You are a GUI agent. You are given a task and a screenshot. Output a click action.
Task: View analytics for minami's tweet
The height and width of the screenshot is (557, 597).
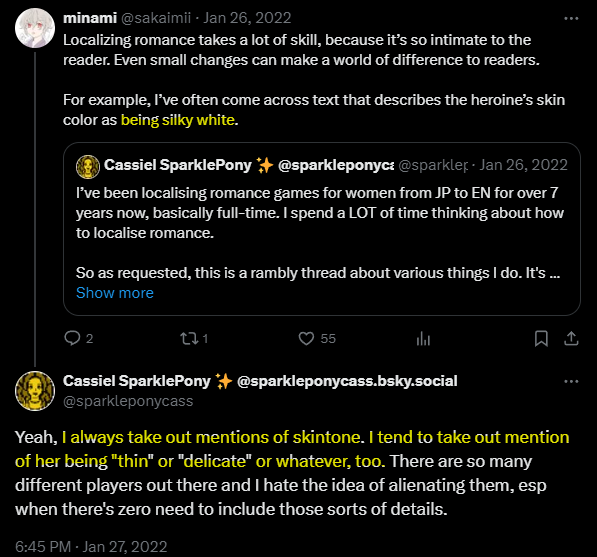pyautogui.click(x=423, y=338)
